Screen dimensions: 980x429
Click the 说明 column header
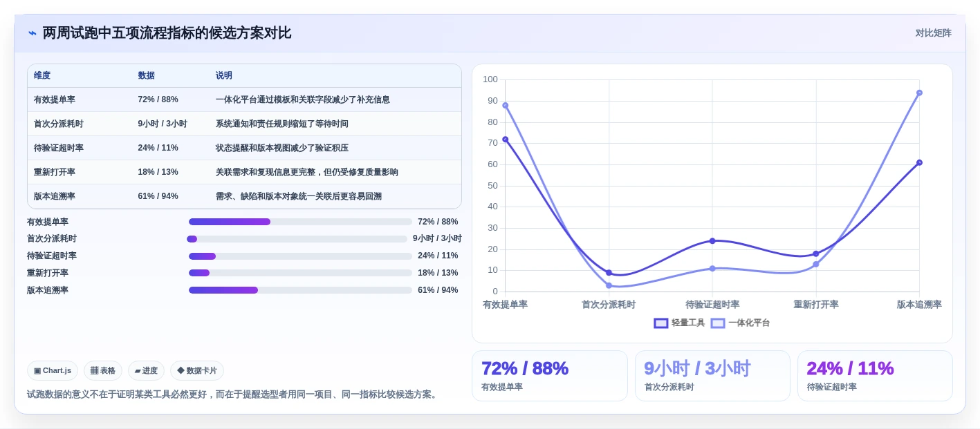click(224, 75)
